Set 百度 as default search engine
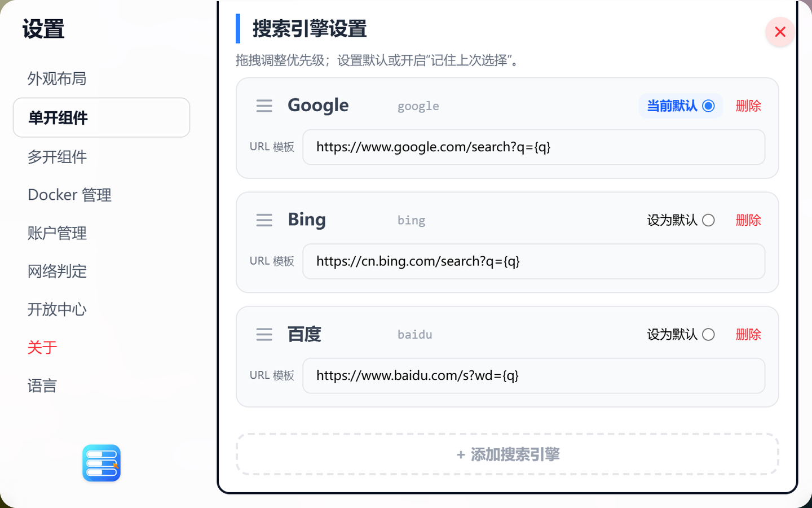Viewport: 812px width, 508px height. point(709,335)
